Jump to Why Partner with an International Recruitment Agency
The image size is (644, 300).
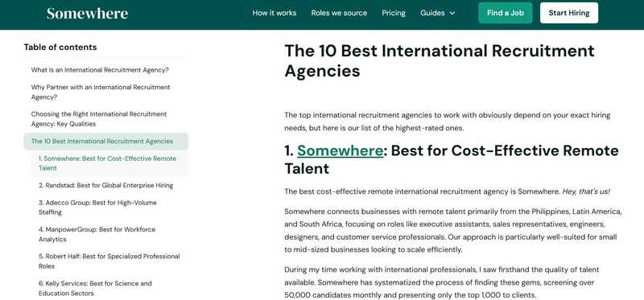click(x=101, y=92)
